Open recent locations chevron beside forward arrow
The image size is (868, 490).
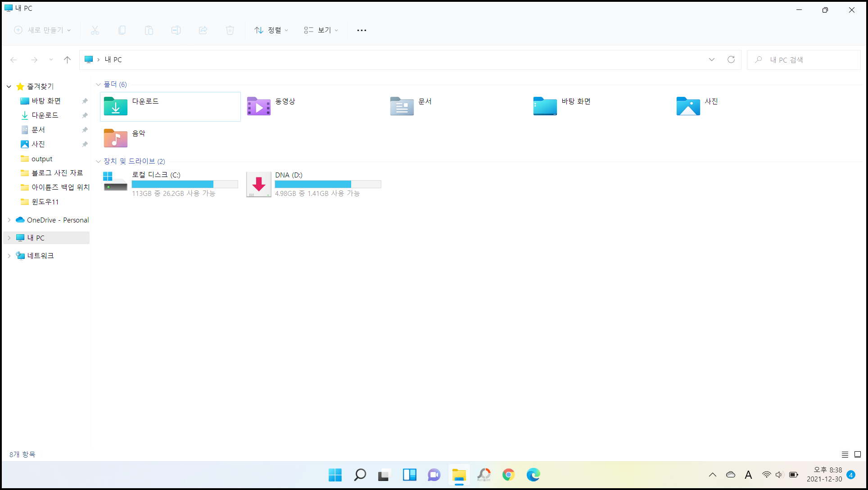tap(51, 59)
